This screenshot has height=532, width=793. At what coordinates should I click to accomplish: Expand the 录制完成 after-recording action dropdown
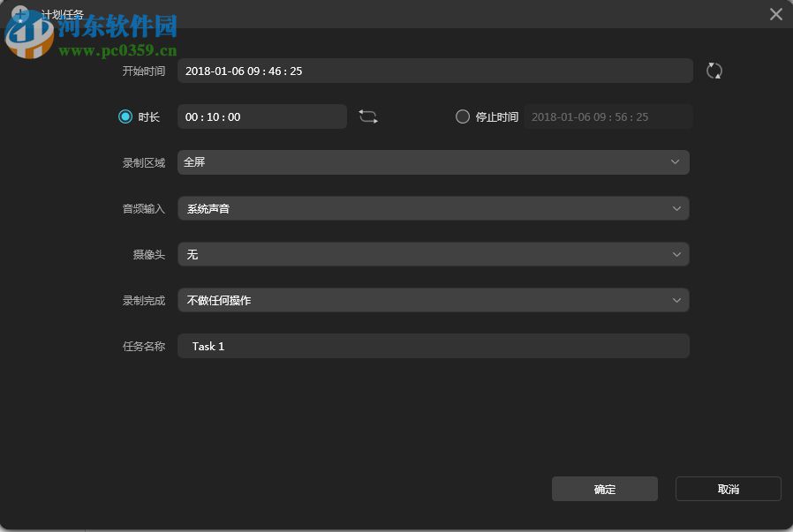click(x=433, y=300)
